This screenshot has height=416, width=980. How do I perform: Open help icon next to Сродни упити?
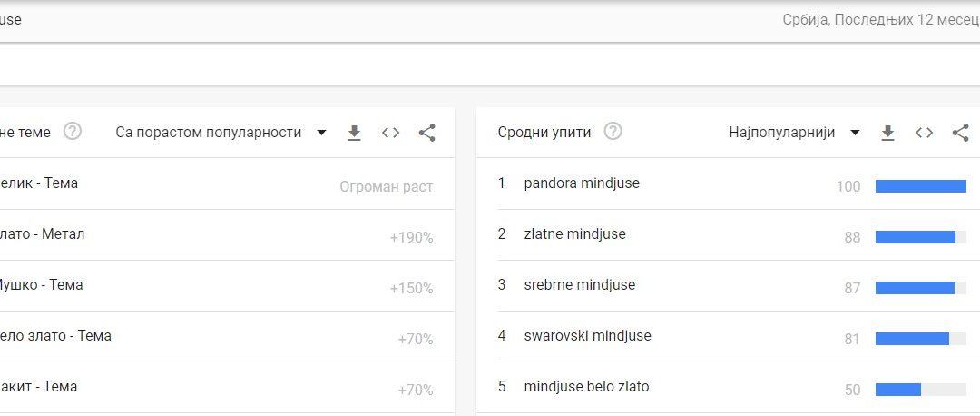click(x=613, y=132)
